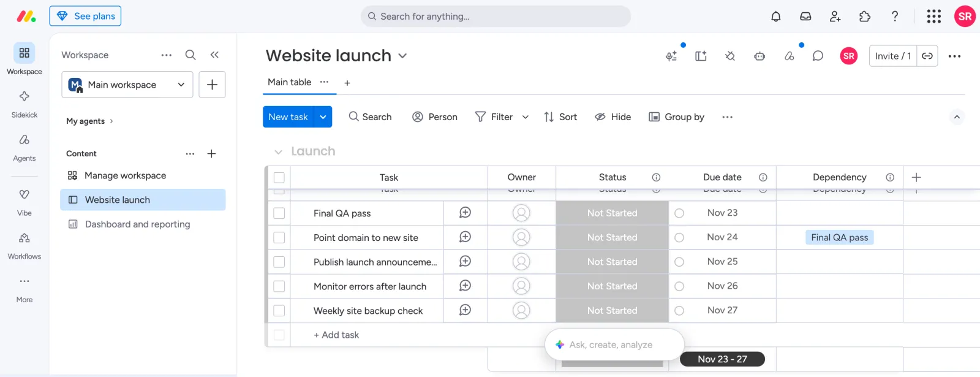Click the monday.com logo

pos(26,17)
